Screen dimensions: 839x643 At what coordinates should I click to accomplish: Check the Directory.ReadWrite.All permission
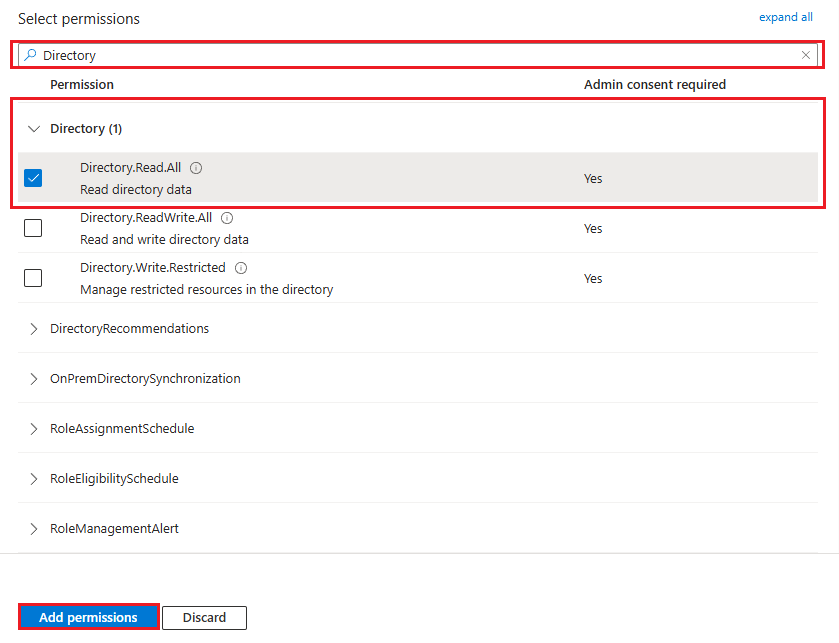[x=33, y=228]
